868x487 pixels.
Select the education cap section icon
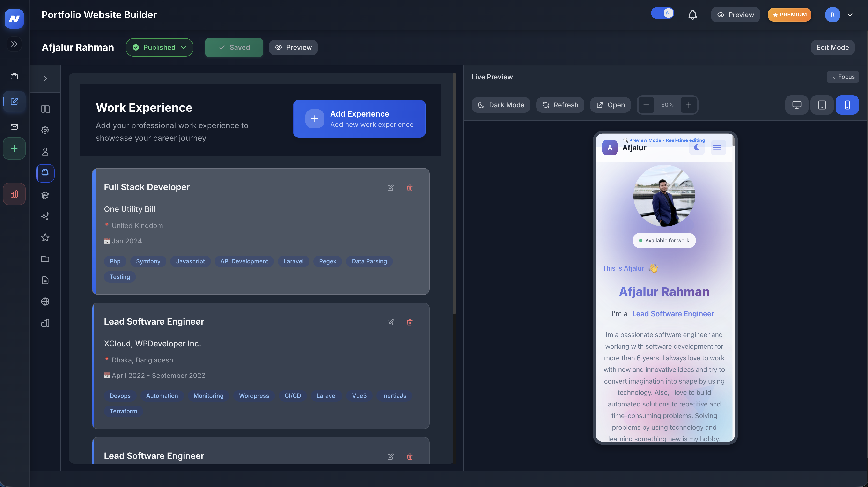(45, 195)
